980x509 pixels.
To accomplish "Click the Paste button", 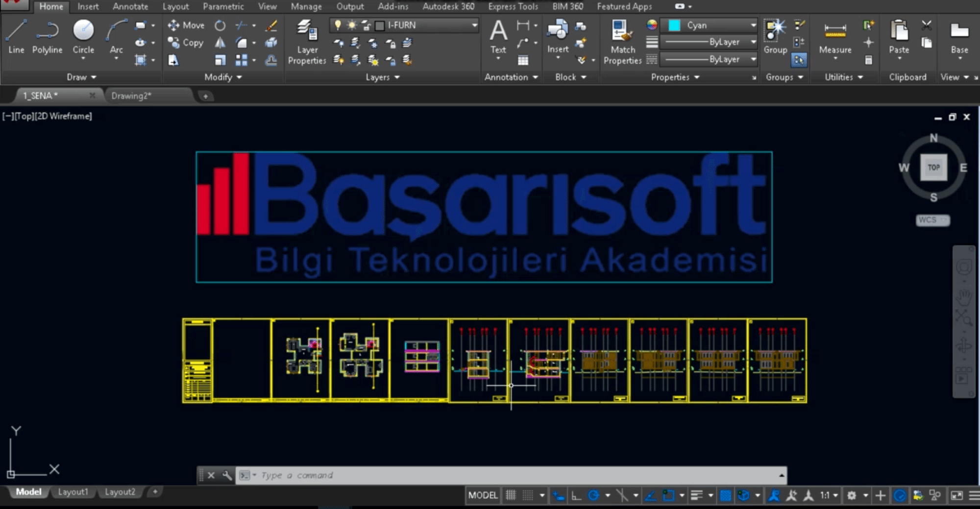I will click(x=899, y=38).
